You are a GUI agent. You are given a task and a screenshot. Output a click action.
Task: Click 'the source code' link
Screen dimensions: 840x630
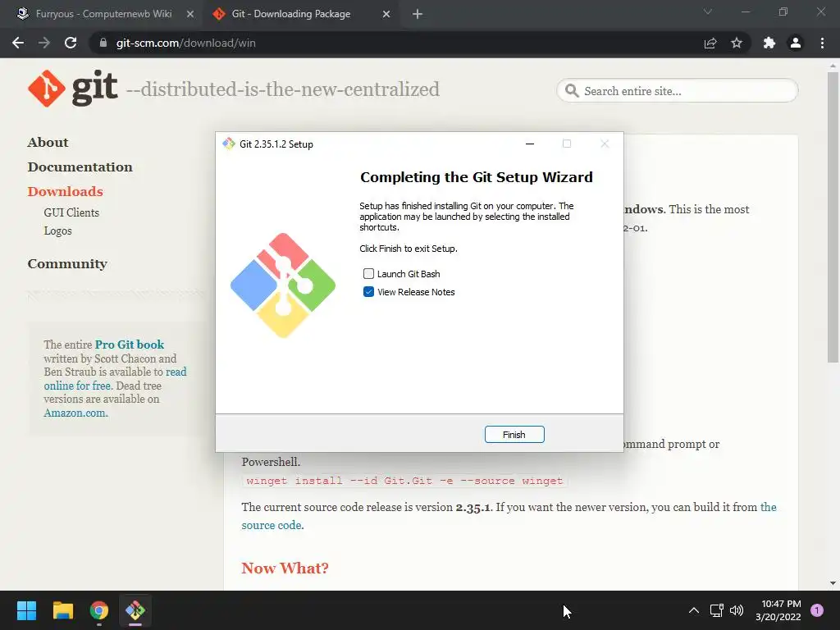271,525
